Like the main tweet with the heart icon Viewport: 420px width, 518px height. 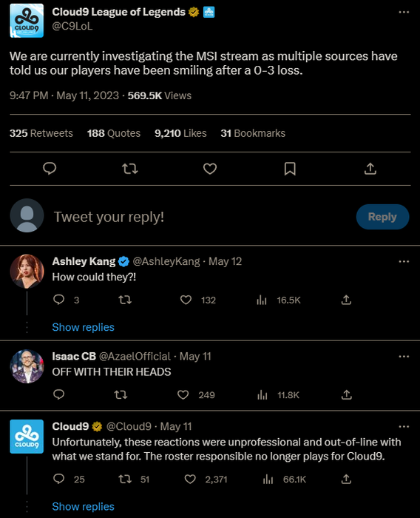point(210,169)
